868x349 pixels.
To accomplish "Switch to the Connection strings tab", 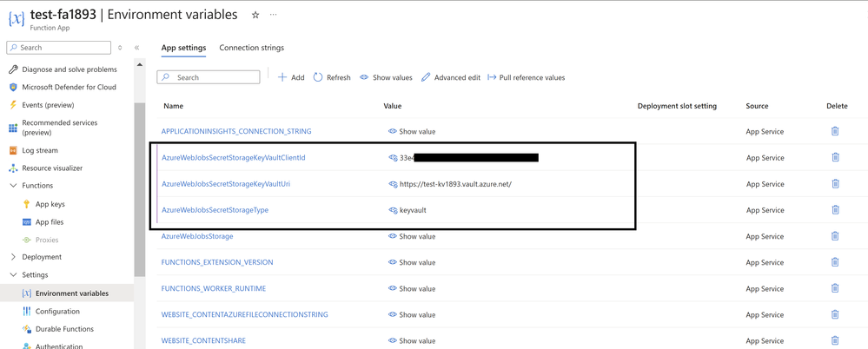I will pos(252,48).
